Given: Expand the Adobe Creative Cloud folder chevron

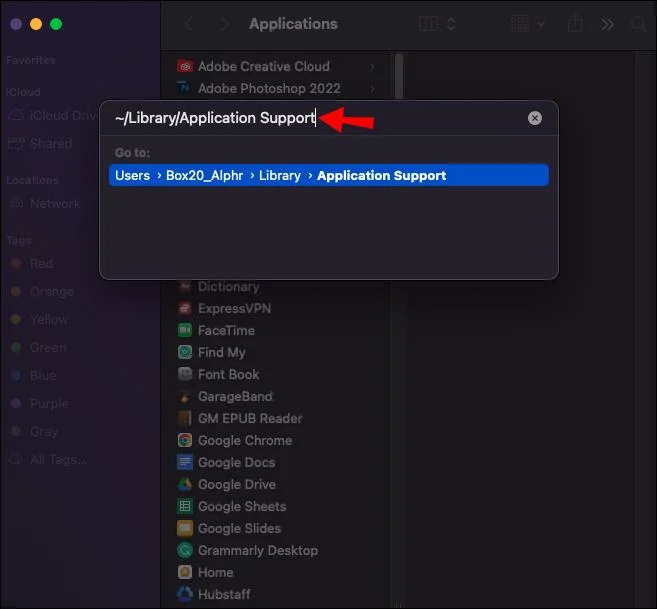Looking at the screenshot, I should [373, 67].
